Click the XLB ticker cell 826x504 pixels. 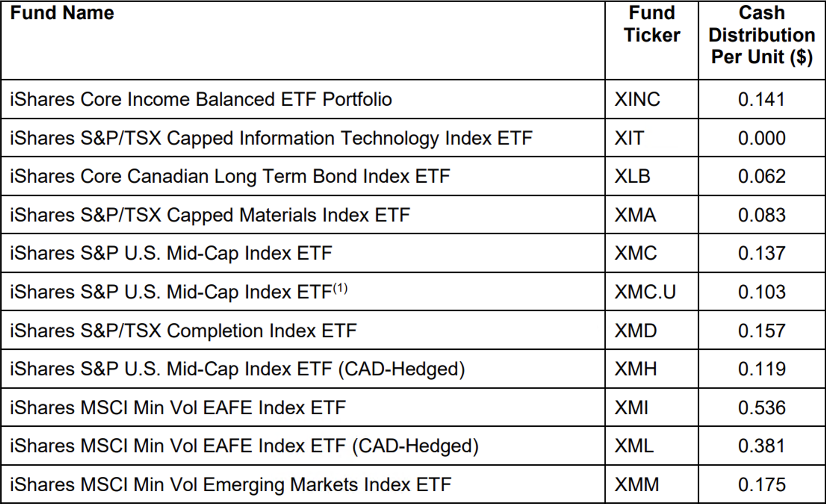coord(632,176)
